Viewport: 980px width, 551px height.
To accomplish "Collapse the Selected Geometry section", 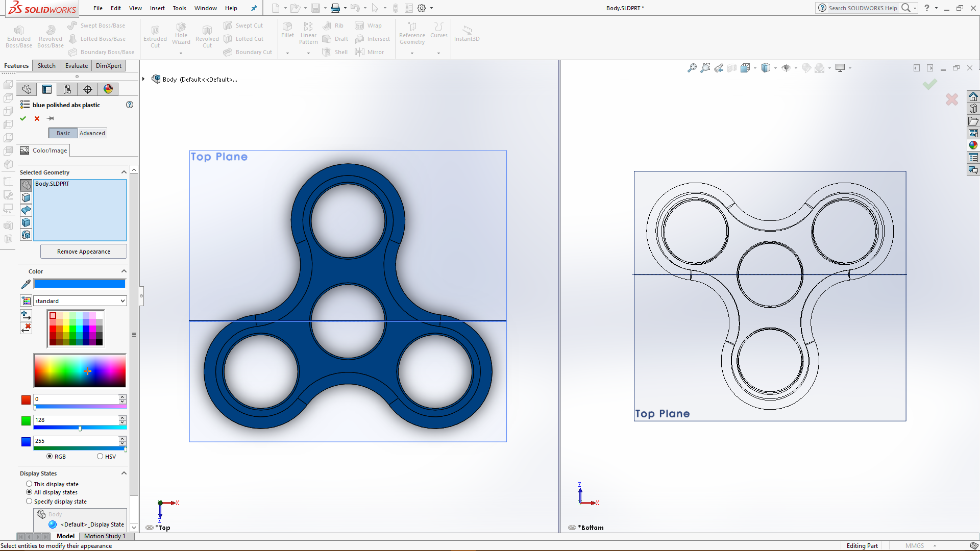I will pos(124,172).
